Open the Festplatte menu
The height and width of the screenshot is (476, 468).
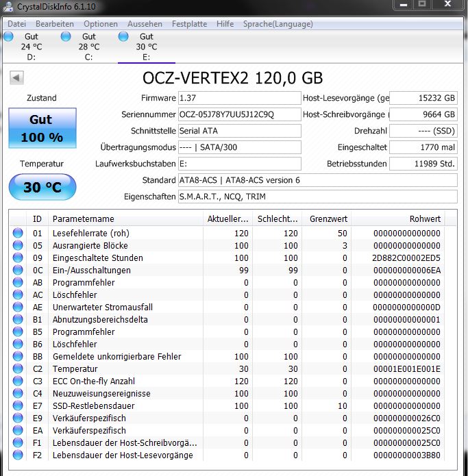[189, 24]
